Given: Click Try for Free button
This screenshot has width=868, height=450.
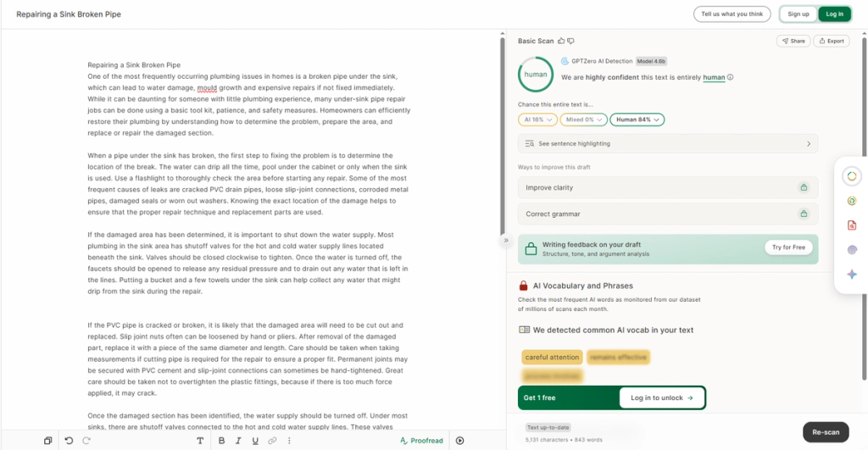Looking at the screenshot, I should pyautogui.click(x=788, y=247).
